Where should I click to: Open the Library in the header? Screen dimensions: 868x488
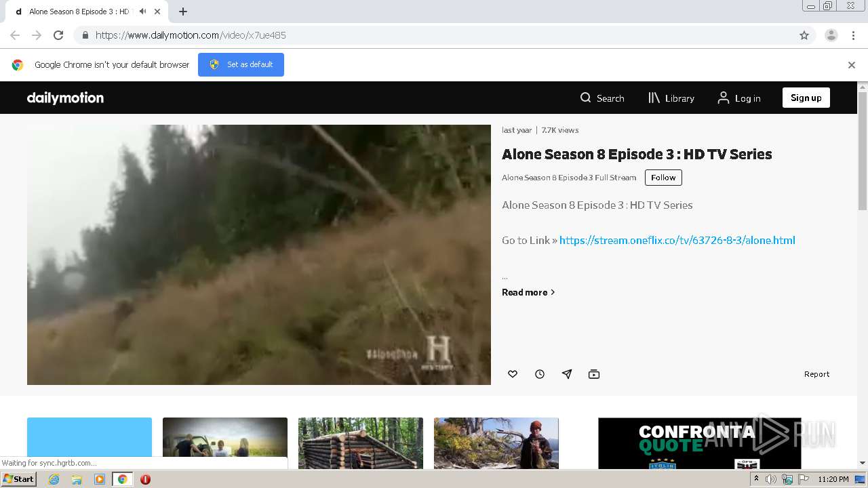671,98
